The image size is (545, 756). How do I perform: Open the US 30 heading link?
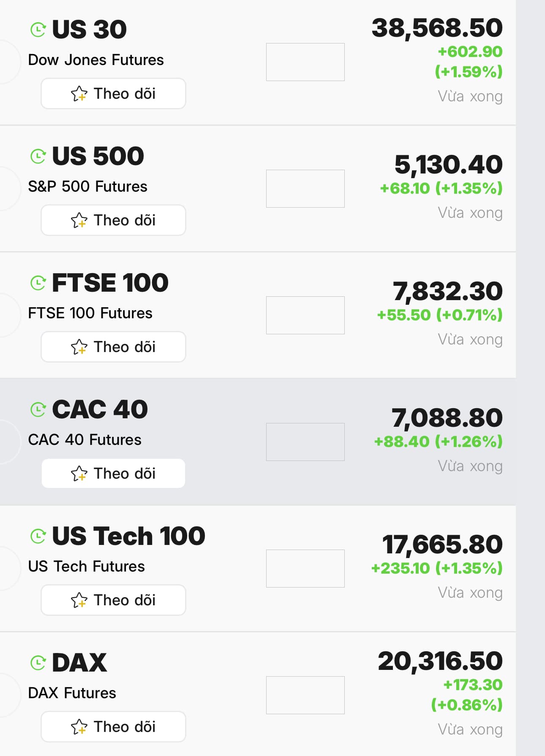(89, 30)
